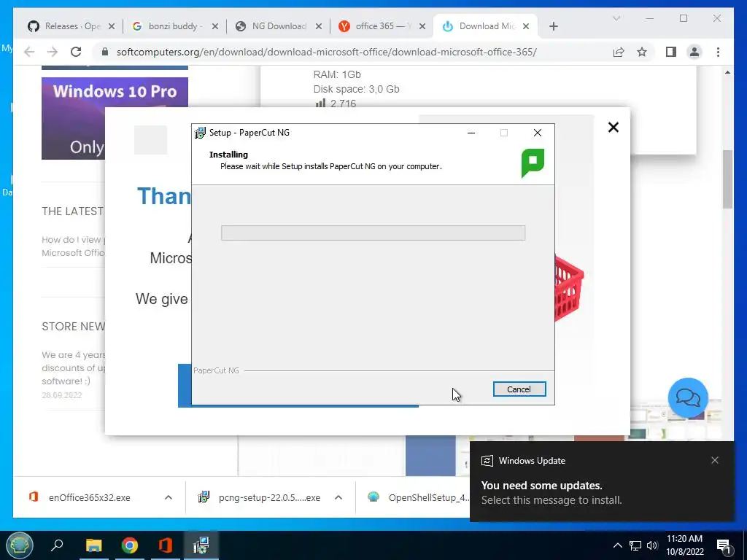
Task: Open a new browser tab
Action: point(553,26)
